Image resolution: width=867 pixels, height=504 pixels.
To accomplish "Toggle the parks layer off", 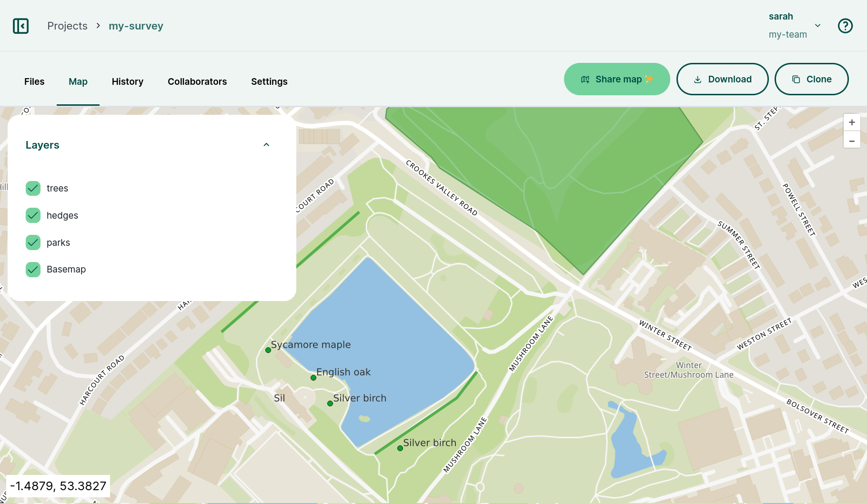I will coord(32,242).
